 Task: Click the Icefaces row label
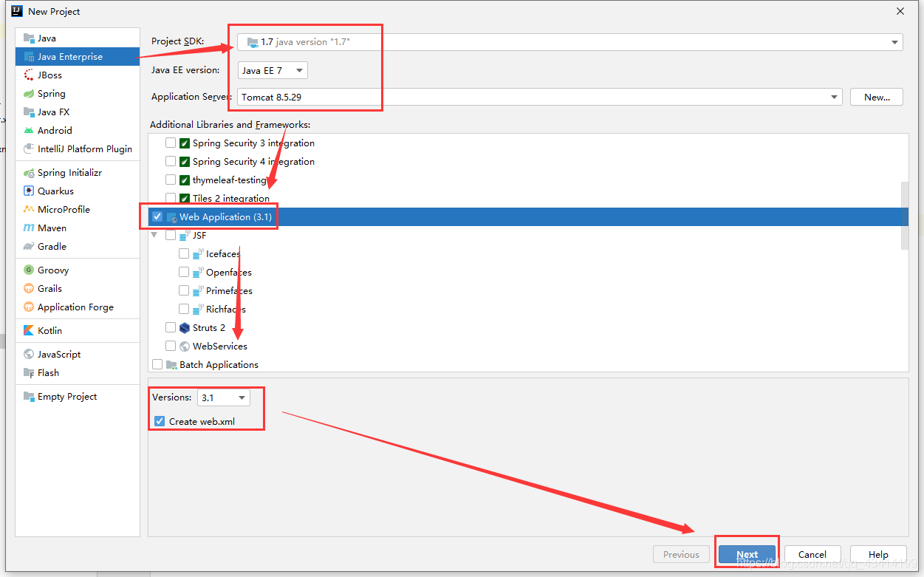[x=223, y=254]
